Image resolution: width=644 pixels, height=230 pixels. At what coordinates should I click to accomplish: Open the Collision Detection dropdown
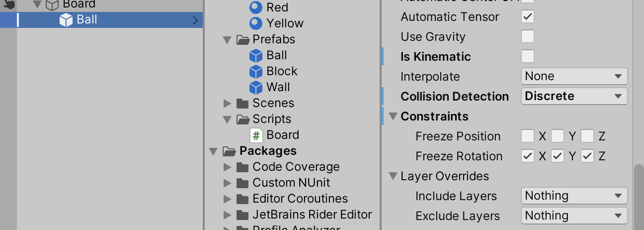coord(574,96)
